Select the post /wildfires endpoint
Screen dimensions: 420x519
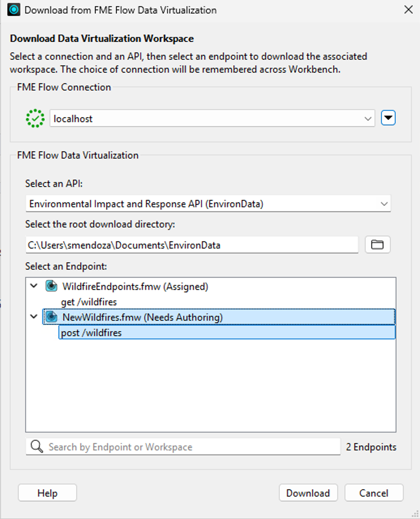(227, 332)
